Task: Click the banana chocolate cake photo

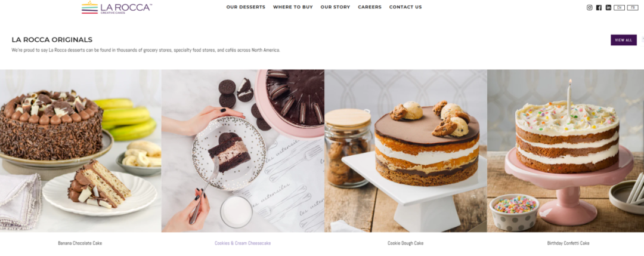Action: 80,151
